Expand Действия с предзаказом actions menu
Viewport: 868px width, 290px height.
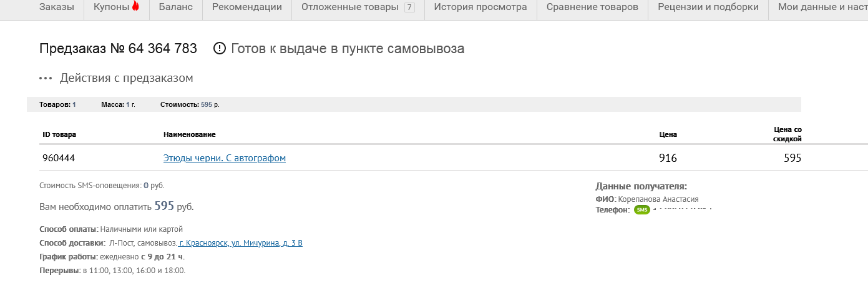point(127,78)
